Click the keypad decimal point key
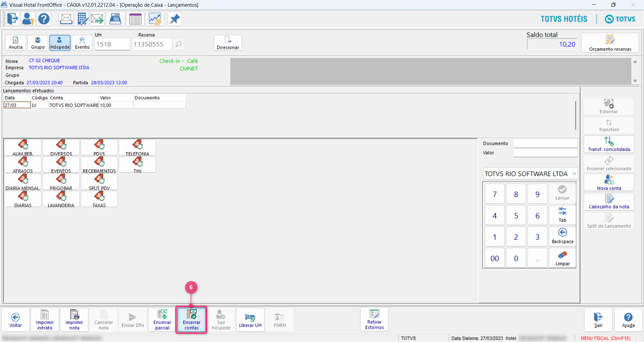The image size is (644, 342). [537, 258]
